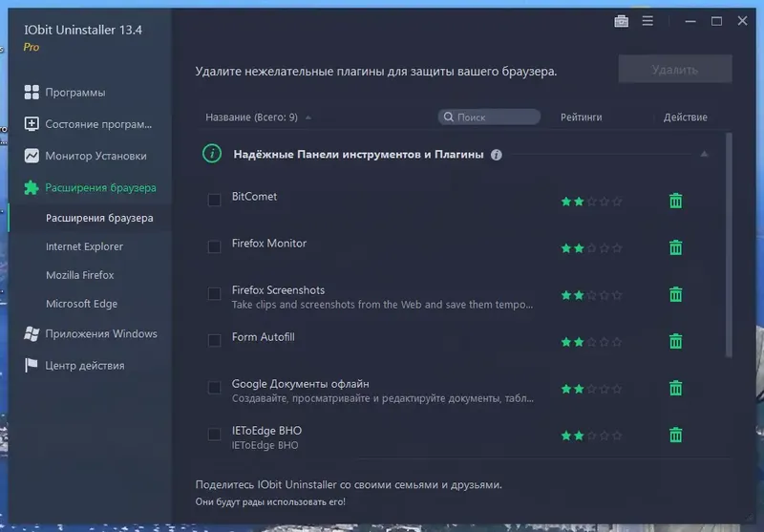Check the IEToEdge BHO checkbox
The image size is (764, 532).
(x=214, y=434)
